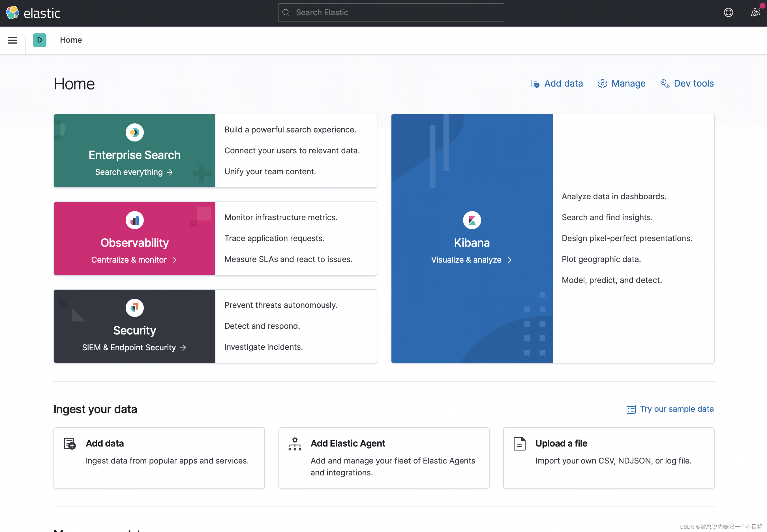Click the Add data card icon

coord(70,444)
